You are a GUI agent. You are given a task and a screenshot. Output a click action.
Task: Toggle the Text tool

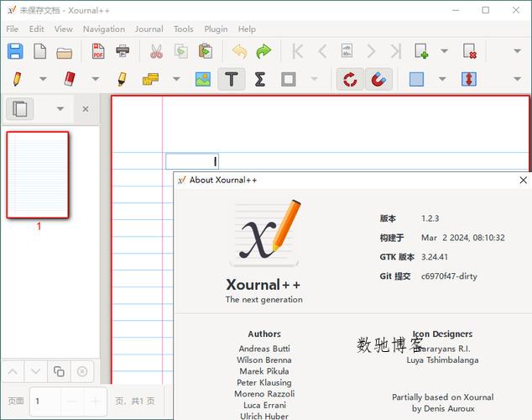point(232,79)
